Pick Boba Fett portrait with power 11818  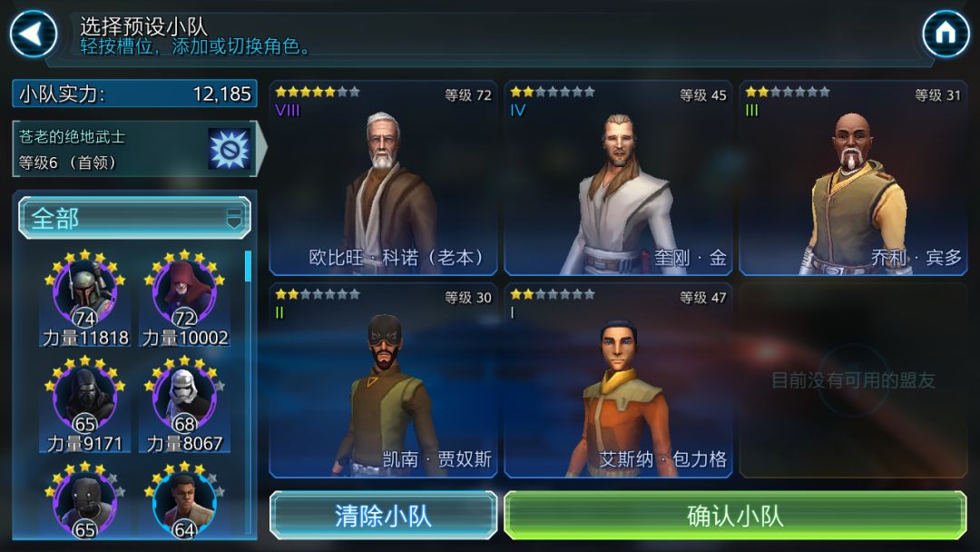pyautogui.click(x=85, y=298)
